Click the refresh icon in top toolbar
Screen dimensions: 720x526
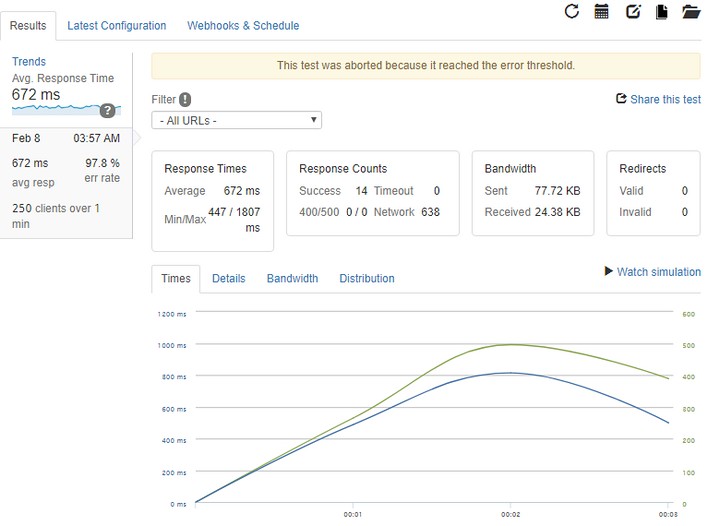coord(572,12)
